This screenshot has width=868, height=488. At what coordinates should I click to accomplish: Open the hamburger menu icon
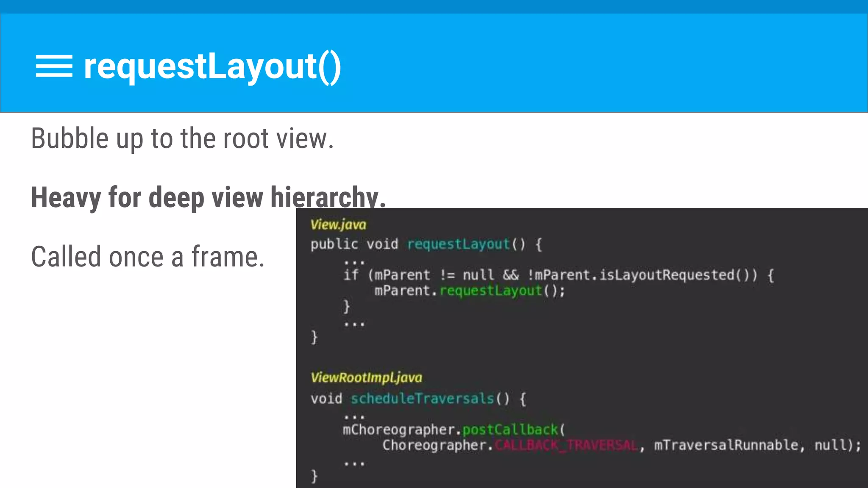click(x=54, y=66)
